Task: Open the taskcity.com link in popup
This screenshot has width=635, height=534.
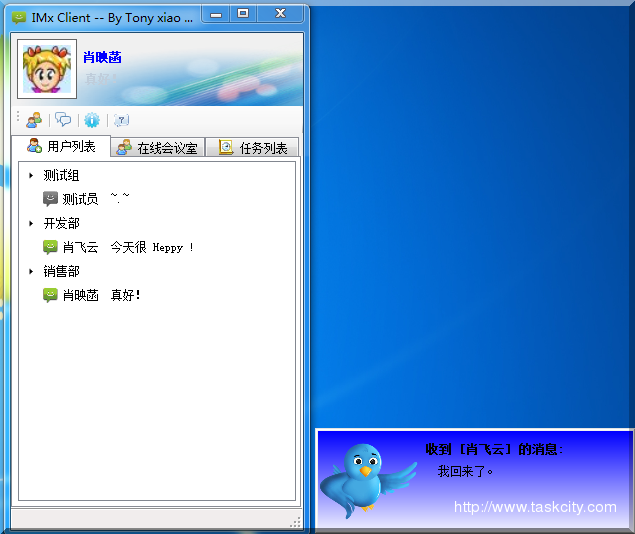Action: tap(535, 507)
